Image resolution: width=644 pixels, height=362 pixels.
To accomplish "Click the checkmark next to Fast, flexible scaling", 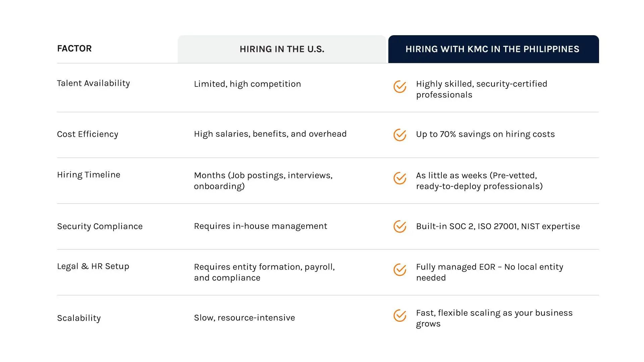I will [399, 316].
